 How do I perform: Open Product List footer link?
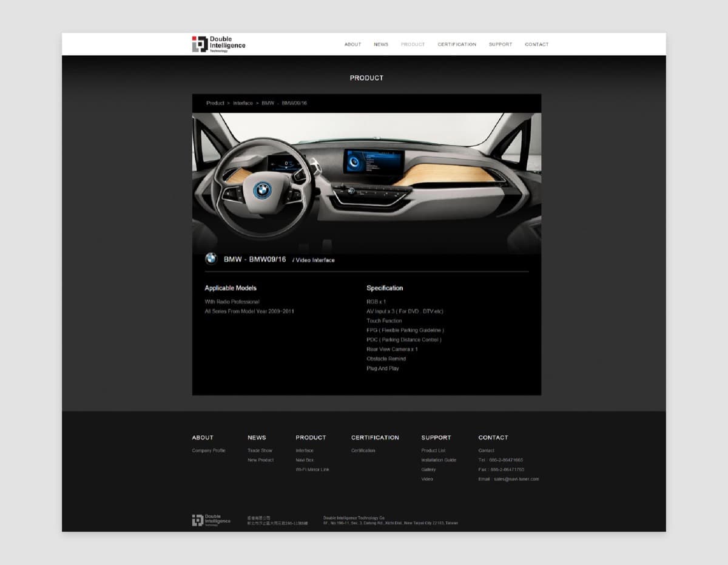pos(433,451)
